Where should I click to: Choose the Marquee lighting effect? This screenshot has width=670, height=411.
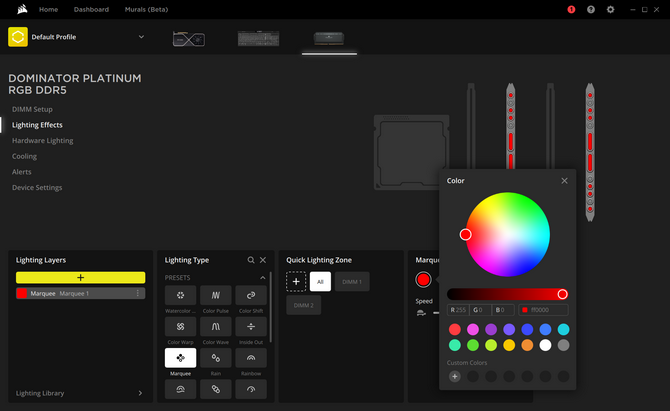click(180, 358)
